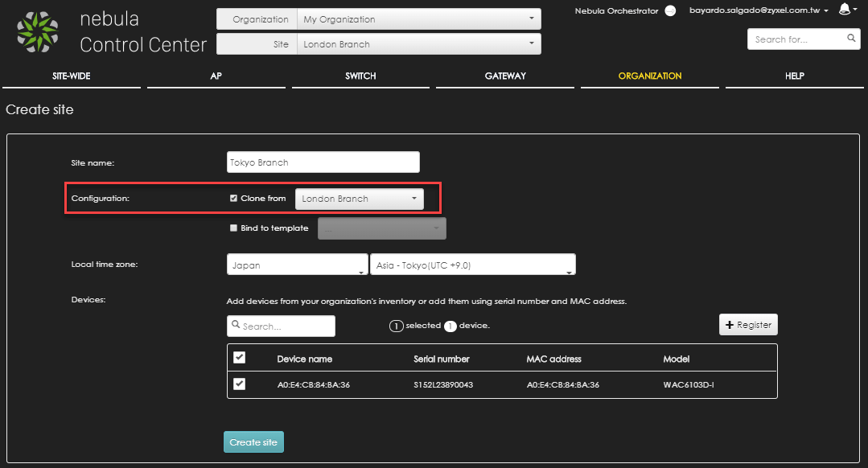
Task: Click the plus icon on Register button
Action: point(729,326)
